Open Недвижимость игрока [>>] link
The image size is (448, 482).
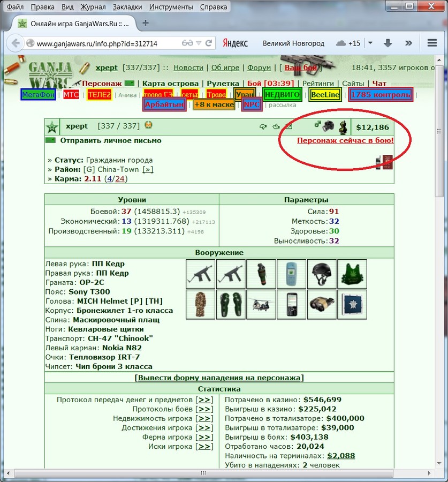[x=204, y=418]
